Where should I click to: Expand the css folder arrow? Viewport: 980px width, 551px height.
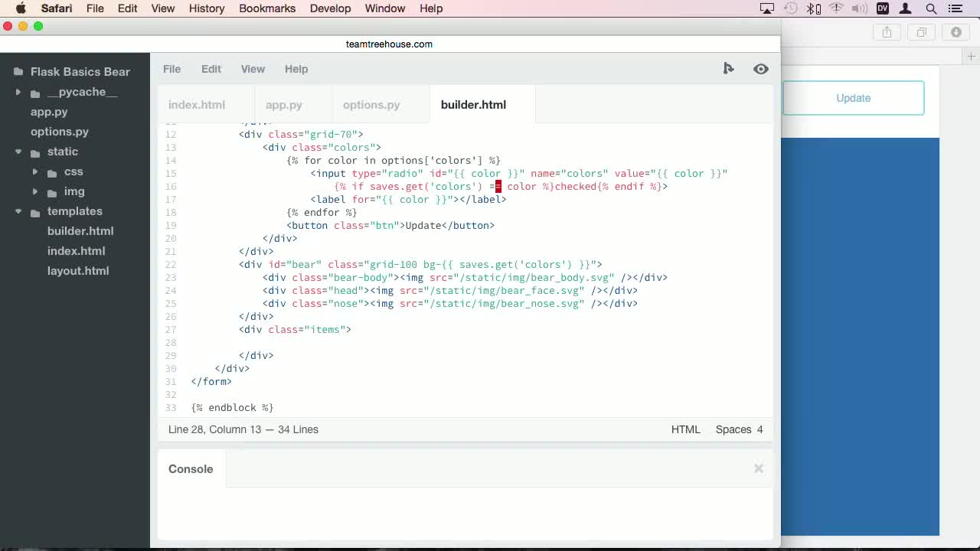pos(35,171)
